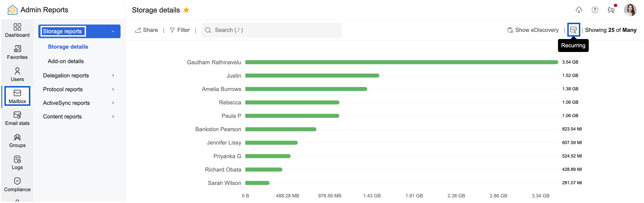Open the Storage details report
The height and width of the screenshot is (203, 644).
click(68, 47)
